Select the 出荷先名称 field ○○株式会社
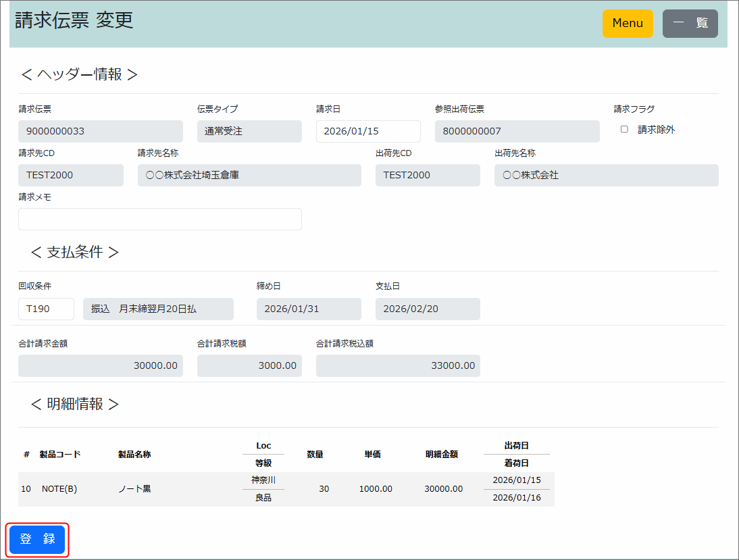The height and width of the screenshot is (560, 739). click(x=606, y=175)
